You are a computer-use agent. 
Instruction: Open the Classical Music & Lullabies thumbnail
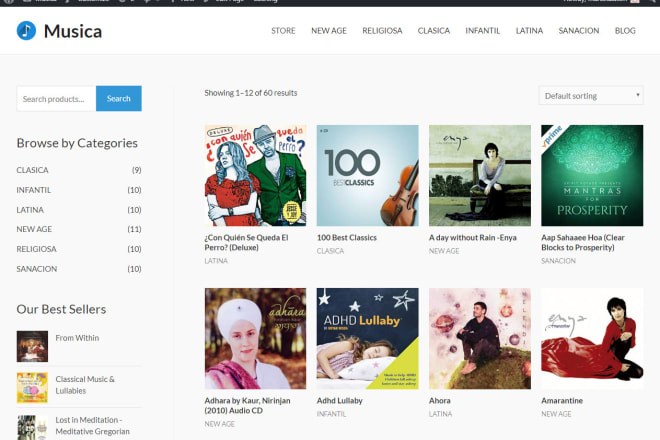tap(32, 387)
